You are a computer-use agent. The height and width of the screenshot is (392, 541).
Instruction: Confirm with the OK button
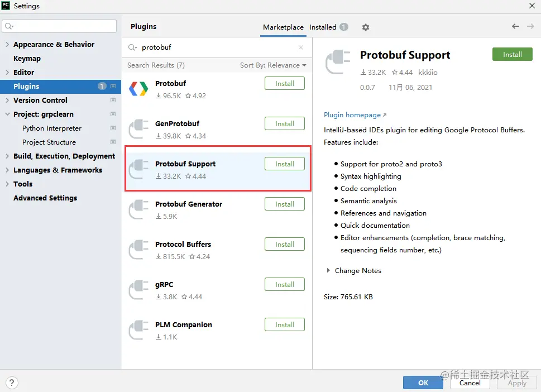423,383
